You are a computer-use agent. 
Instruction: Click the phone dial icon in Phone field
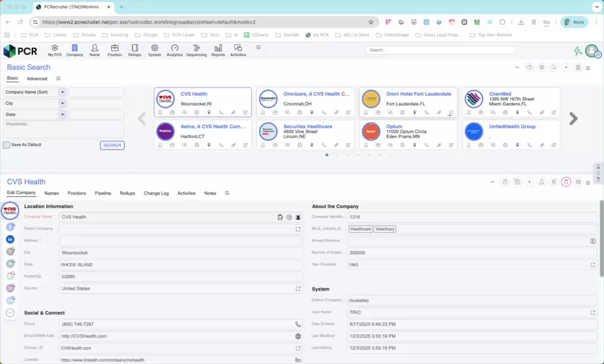click(x=298, y=325)
